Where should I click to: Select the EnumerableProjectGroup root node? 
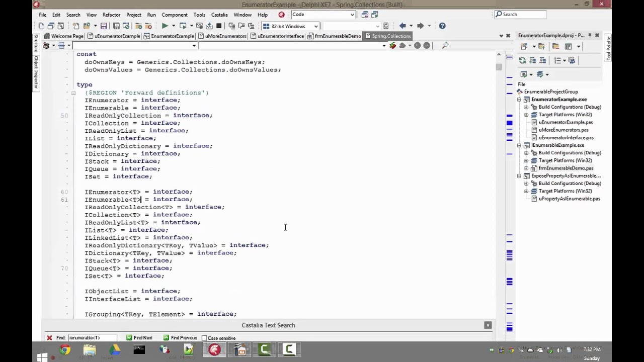[x=551, y=92]
